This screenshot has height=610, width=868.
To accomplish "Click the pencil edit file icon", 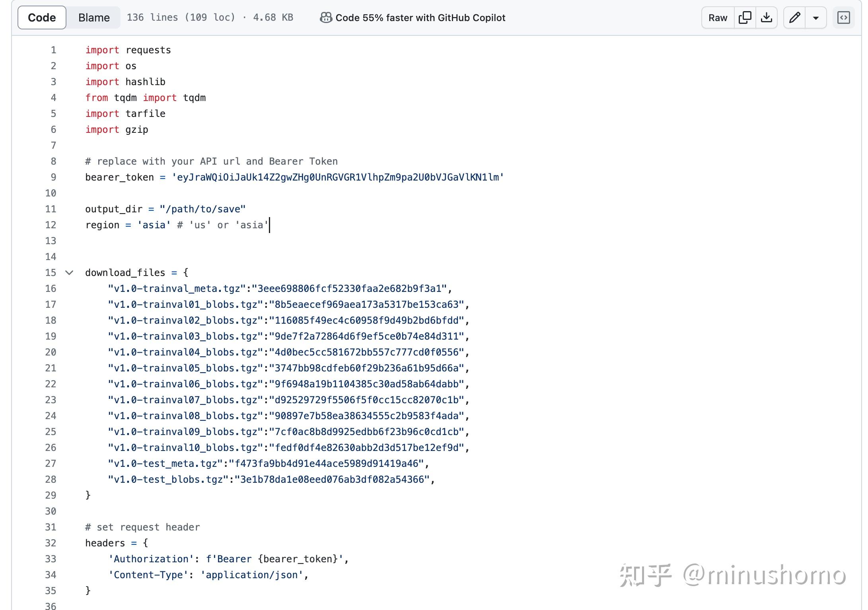I will point(794,17).
